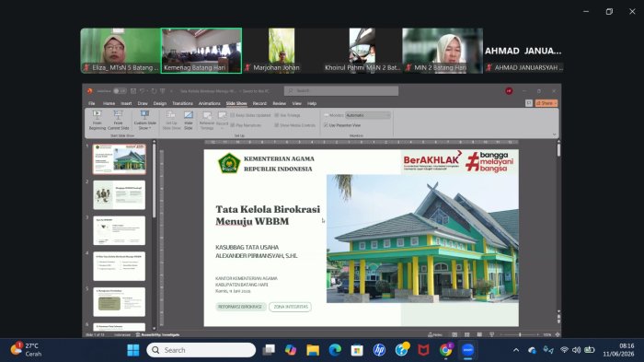Open Accessibility: Investigate in status bar
The height and width of the screenshot is (362, 644).
pyautogui.click(x=157, y=335)
